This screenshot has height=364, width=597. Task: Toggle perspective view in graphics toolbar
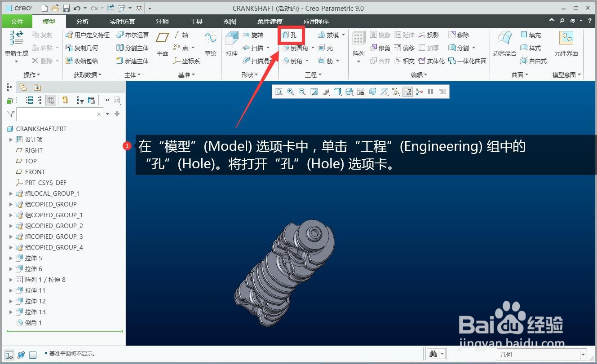[372, 92]
